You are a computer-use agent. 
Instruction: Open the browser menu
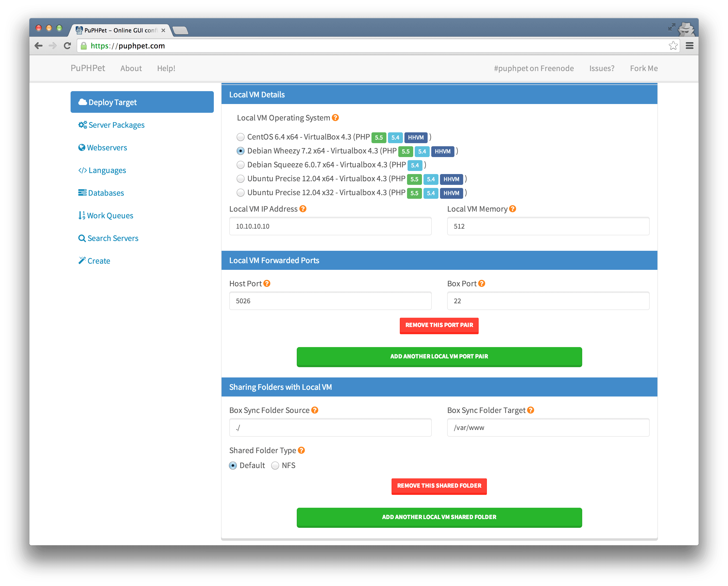690,46
